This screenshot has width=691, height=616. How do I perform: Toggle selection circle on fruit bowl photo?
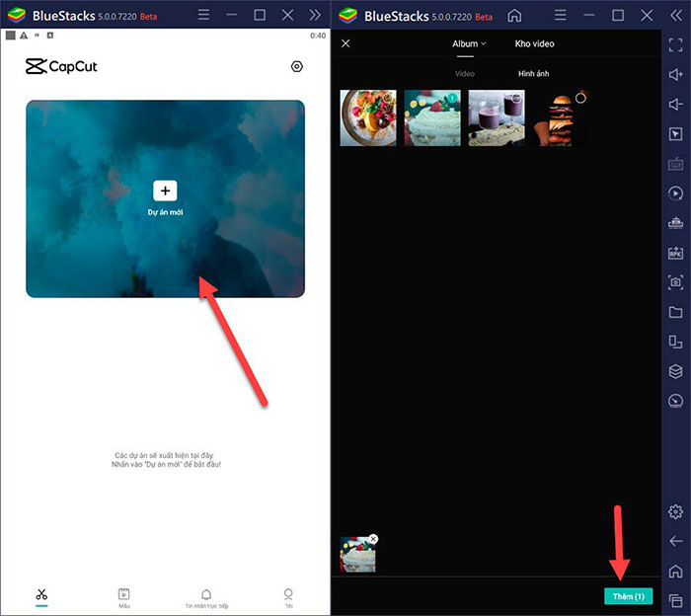coord(388,98)
